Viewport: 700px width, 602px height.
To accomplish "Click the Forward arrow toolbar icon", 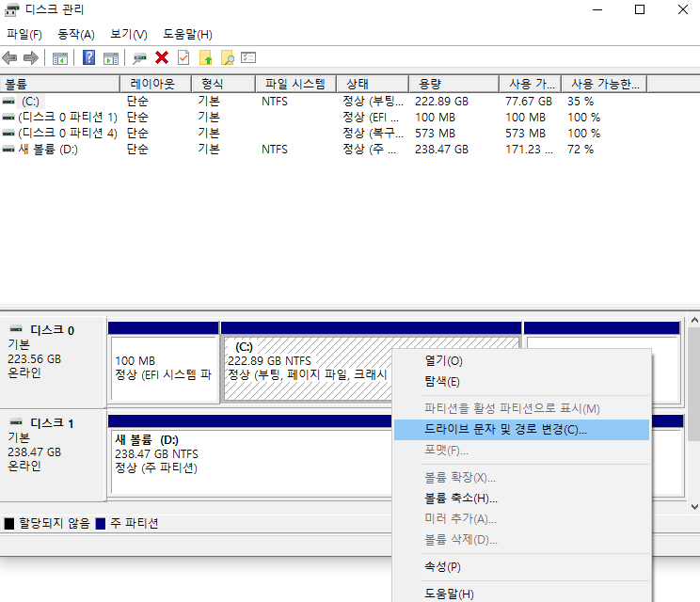I will tap(30, 58).
